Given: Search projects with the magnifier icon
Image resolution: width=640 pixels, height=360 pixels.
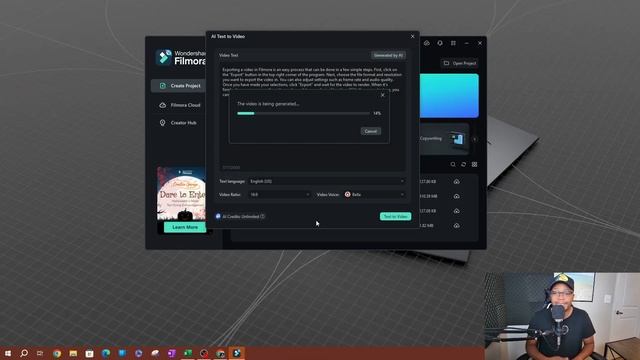Looking at the screenshot, I should point(453,164).
